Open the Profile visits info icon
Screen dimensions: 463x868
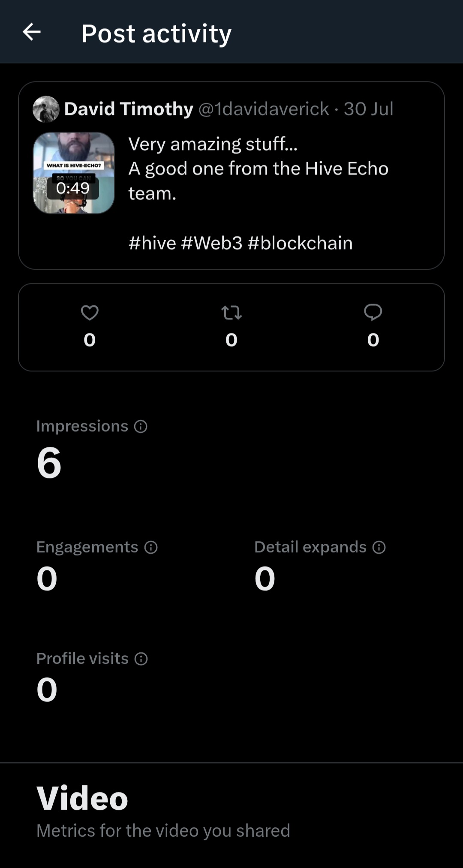click(141, 659)
